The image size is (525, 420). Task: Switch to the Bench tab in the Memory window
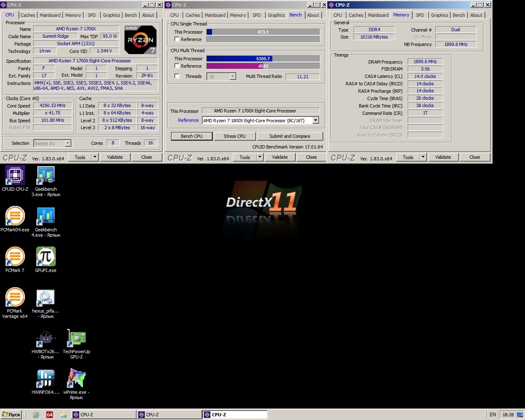click(459, 15)
